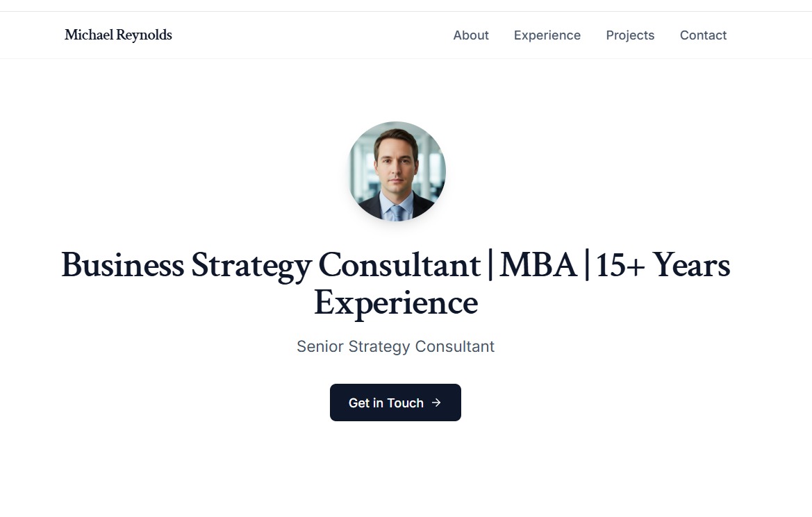Click the Senior Strategy Consultant subtitle text

point(395,346)
